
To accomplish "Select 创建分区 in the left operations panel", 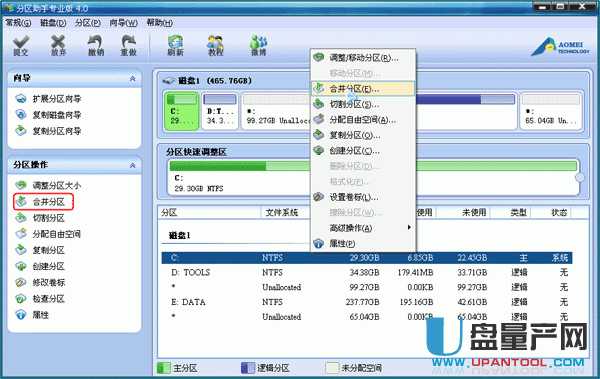I will 40,266.
